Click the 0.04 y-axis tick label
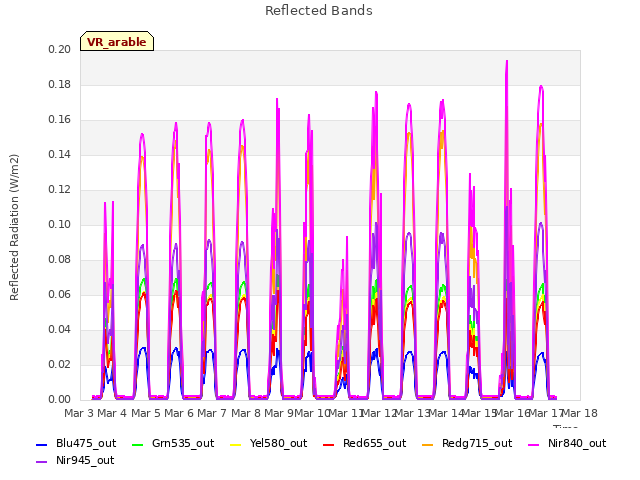The height and width of the screenshot is (480, 640). [60, 329]
